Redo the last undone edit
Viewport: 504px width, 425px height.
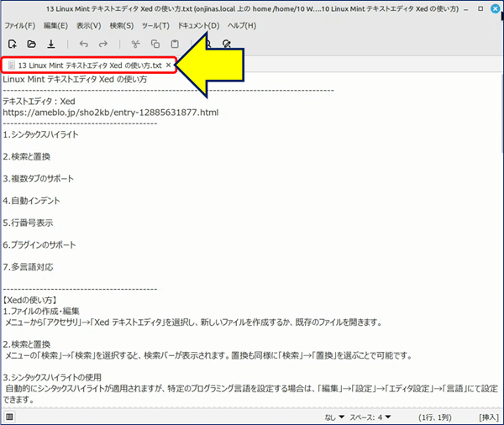point(103,44)
